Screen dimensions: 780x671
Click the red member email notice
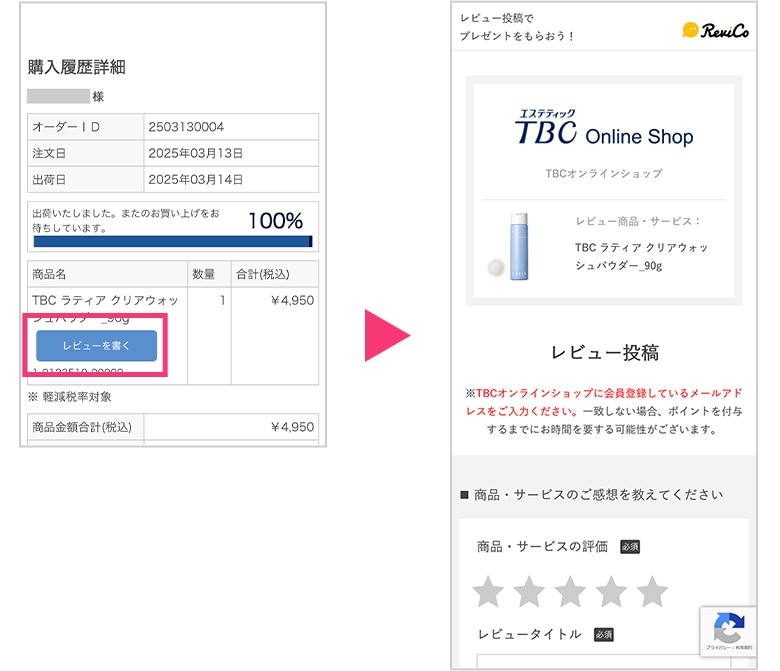[604, 402]
